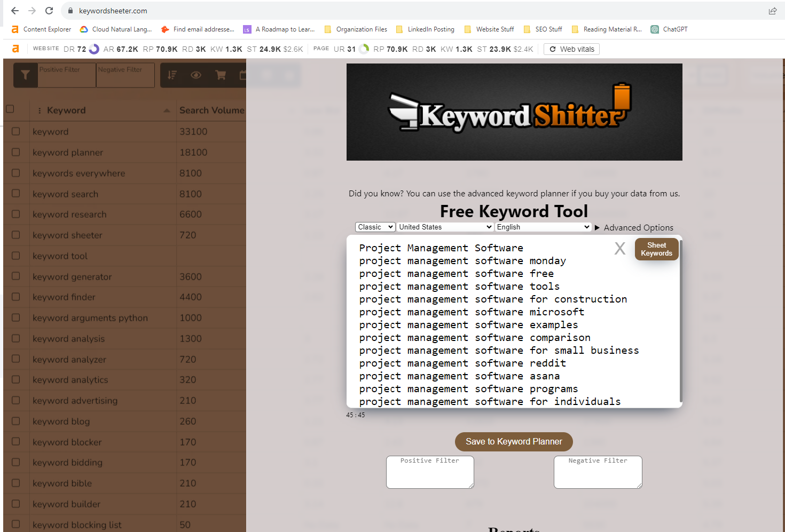Open the SEO Stuff bookmark folder

543,29
